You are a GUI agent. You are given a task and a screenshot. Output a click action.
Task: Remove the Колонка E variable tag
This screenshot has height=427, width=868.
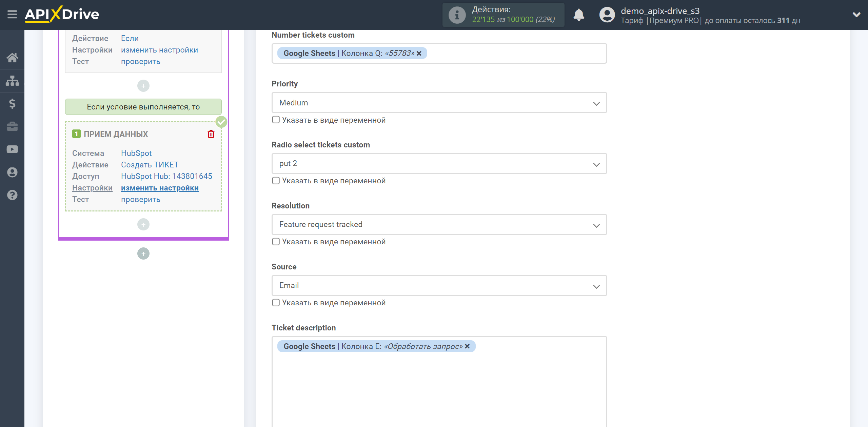pos(467,346)
